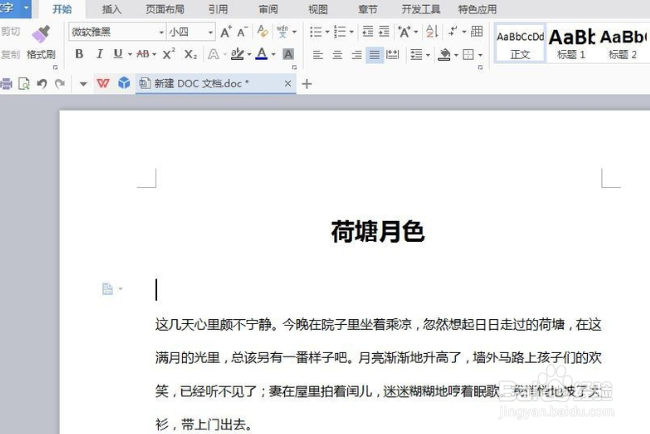Expand line spacing dropdown arrow
The height and width of the screenshot is (434, 650).
pyautogui.click(x=428, y=55)
